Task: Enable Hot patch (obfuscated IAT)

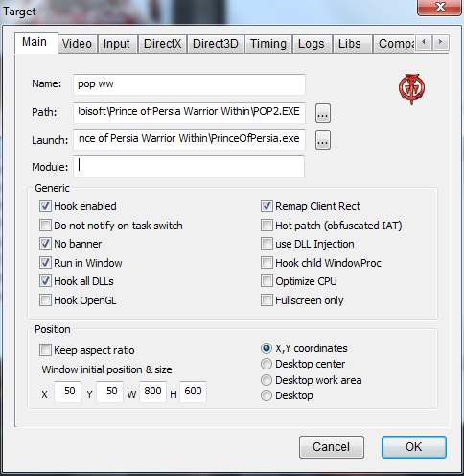Action: pos(267,226)
